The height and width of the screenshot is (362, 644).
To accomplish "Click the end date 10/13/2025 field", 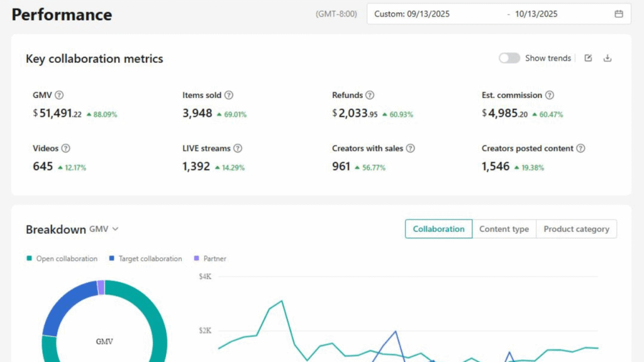I will coord(536,14).
